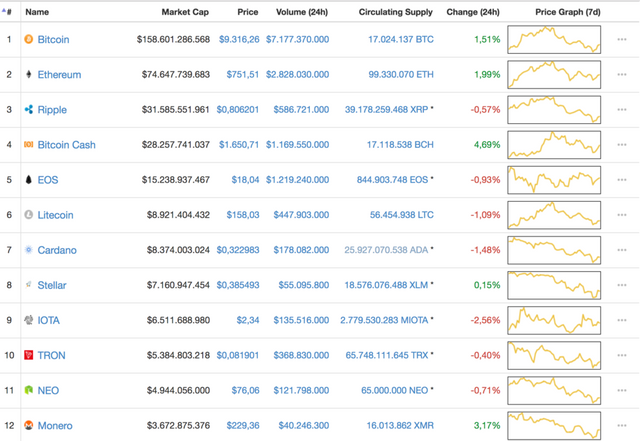Click Bitcoin price $9.316,26
Screen dimensions: 640x441
(x=239, y=39)
